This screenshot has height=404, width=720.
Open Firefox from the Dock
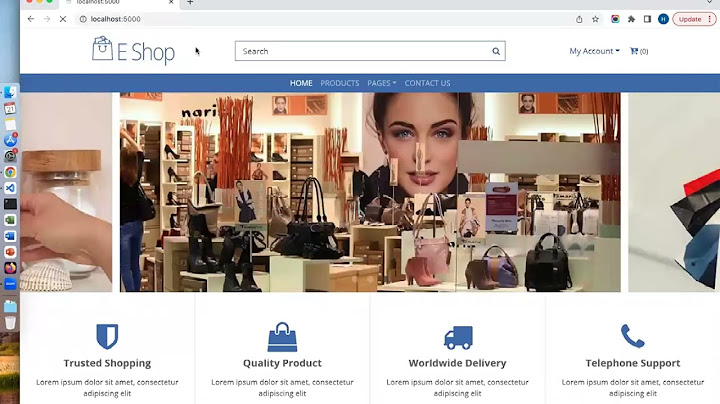pyautogui.click(x=10, y=268)
